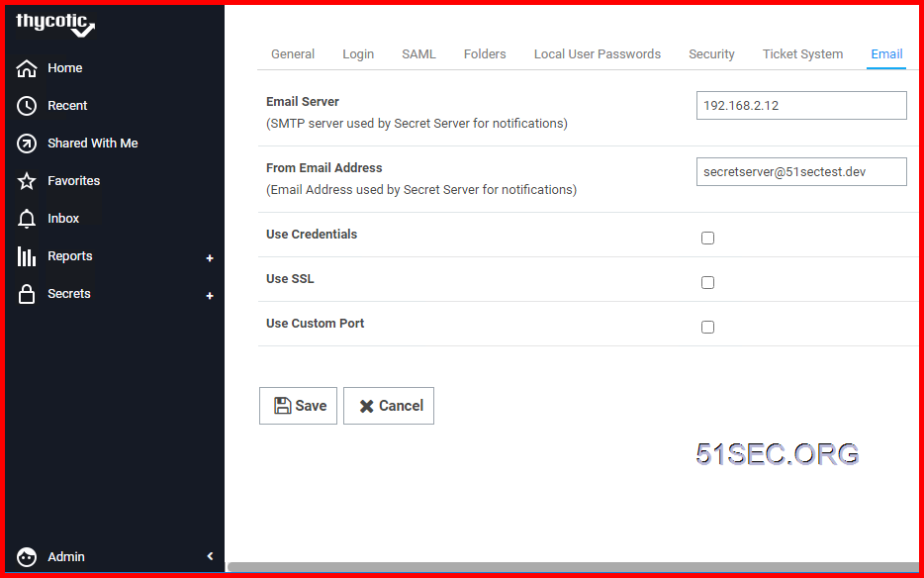This screenshot has width=924, height=578.
Task: Go to the SAML tab
Action: [419, 54]
